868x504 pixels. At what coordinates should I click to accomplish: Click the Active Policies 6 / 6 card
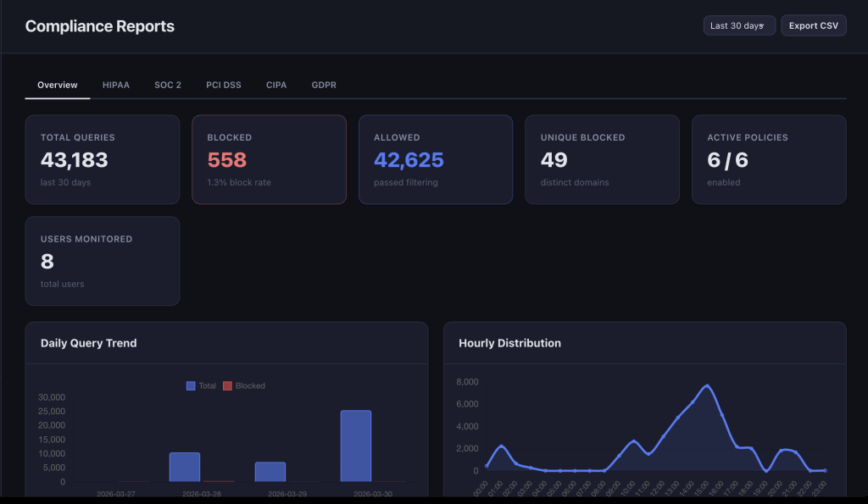[x=769, y=159]
